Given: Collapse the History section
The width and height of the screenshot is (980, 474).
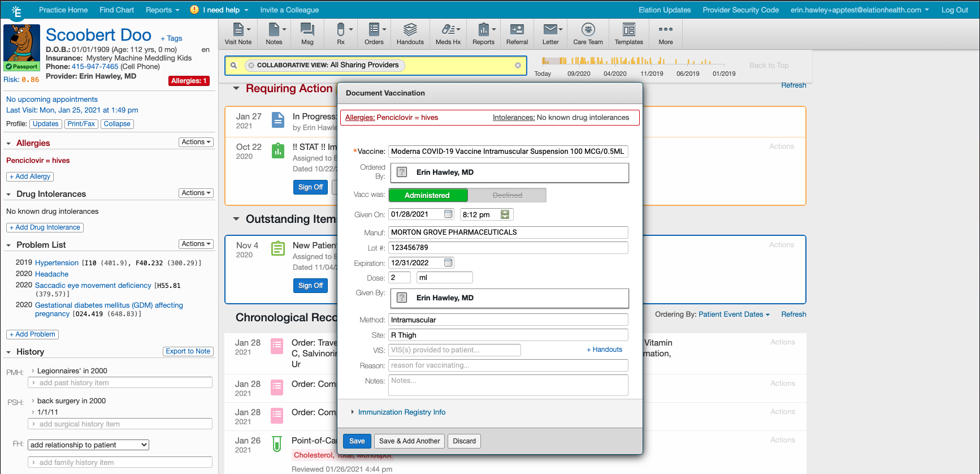Looking at the screenshot, I should click(8, 352).
